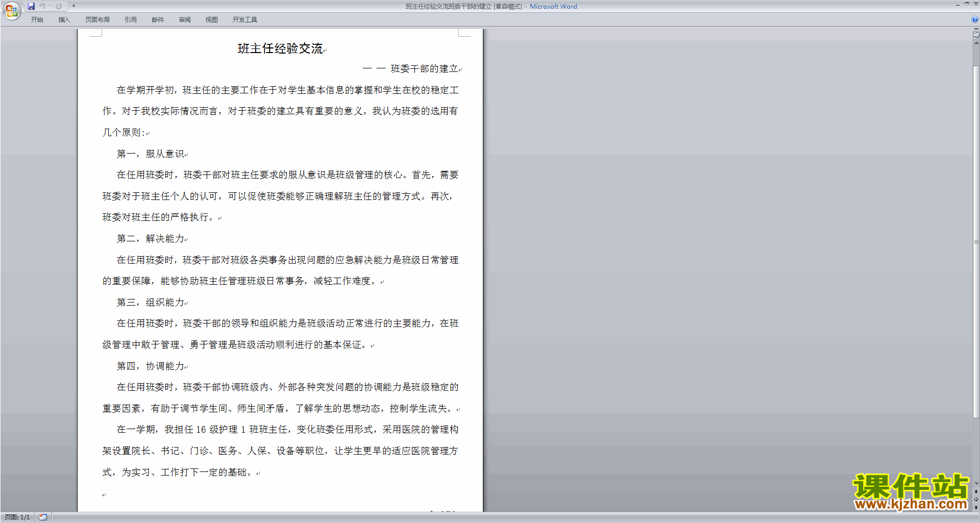Click the heading 第一，服从意识

[x=150, y=154]
